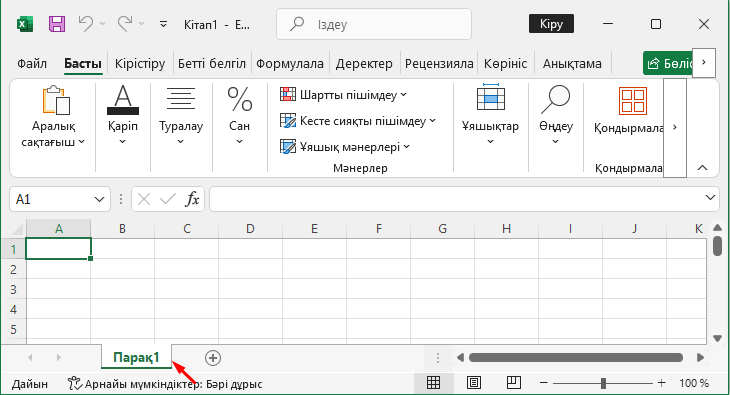Image resolution: width=730 pixels, height=395 pixels.
Task: Open the Формулала ribbon tab
Action: click(290, 63)
